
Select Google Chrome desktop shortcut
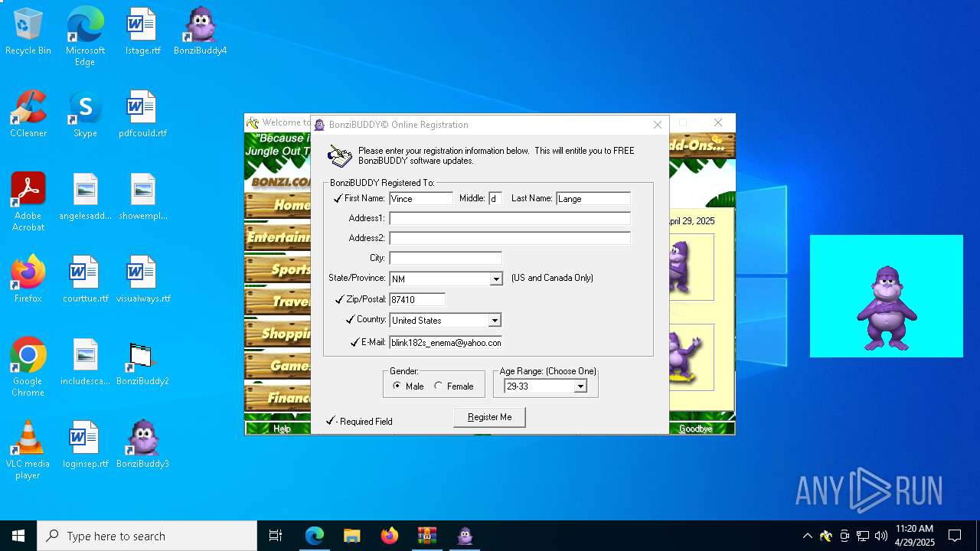coord(28,367)
